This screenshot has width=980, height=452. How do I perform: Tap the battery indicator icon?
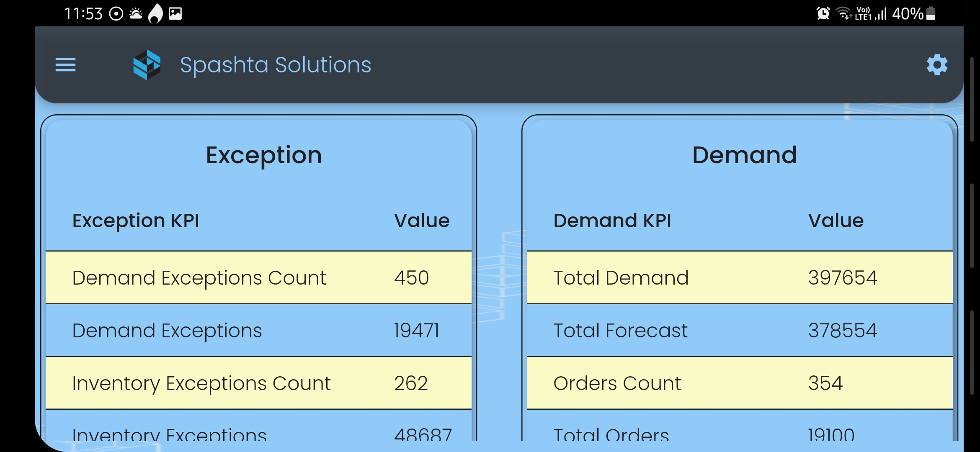coord(931,14)
